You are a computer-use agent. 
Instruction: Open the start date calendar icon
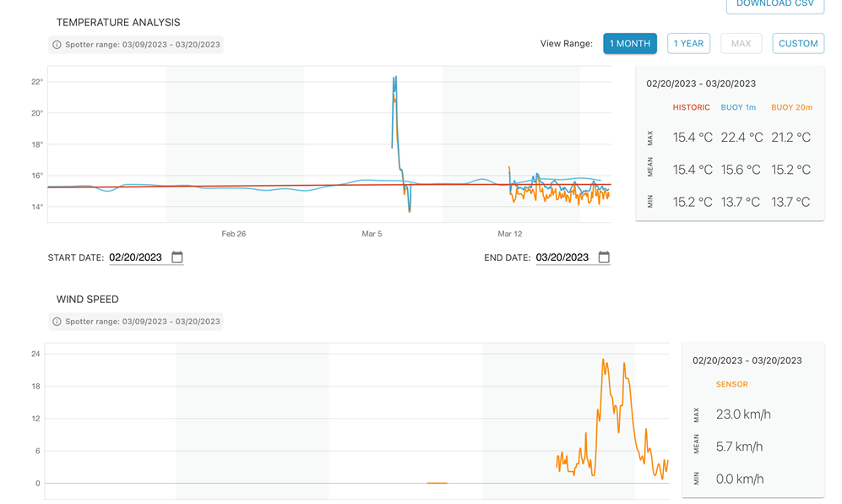tap(177, 257)
